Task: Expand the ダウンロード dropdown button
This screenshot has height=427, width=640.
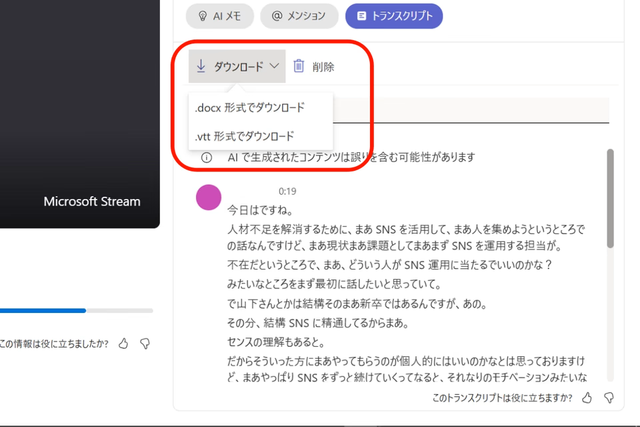Action: click(237, 66)
